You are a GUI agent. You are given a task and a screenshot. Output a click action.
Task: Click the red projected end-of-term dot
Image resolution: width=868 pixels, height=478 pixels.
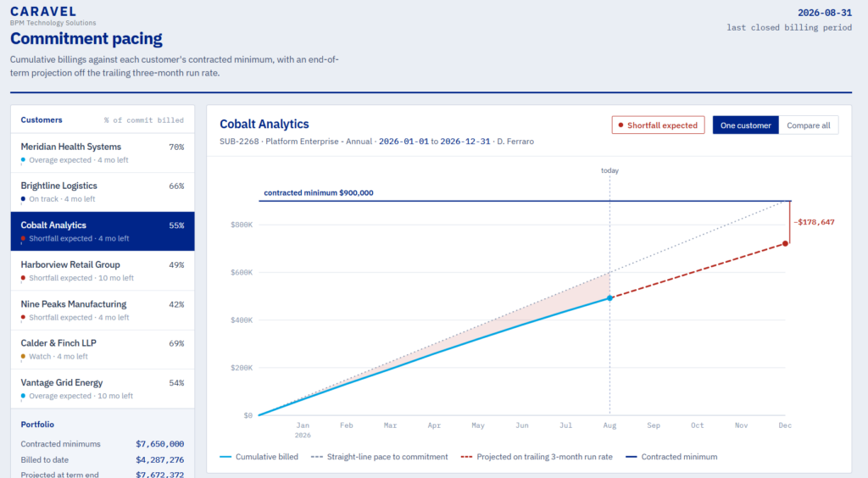point(785,243)
